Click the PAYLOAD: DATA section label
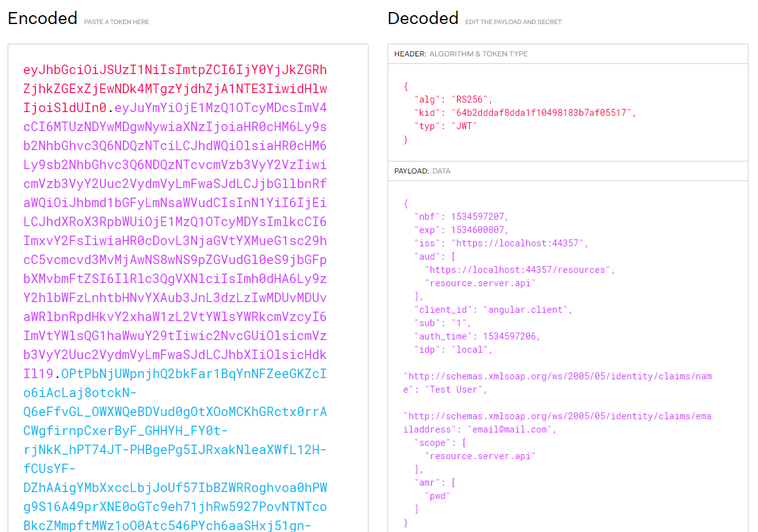 click(x=422, y=170)
